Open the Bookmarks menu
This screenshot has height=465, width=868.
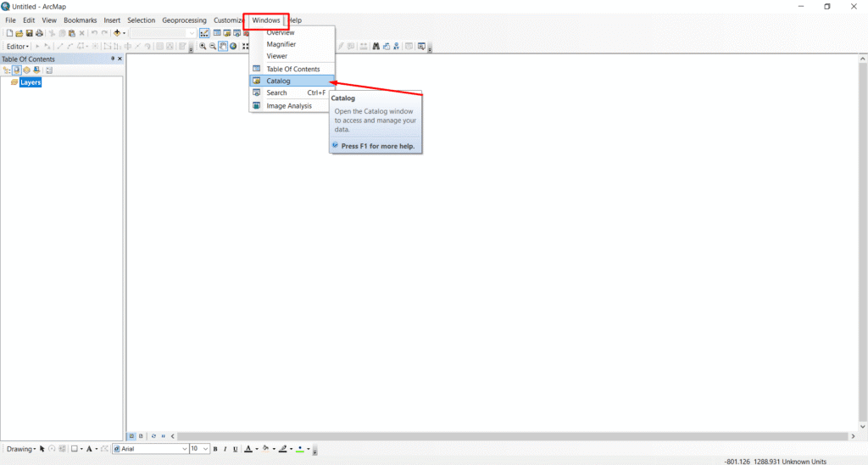[x=81, y=20]
